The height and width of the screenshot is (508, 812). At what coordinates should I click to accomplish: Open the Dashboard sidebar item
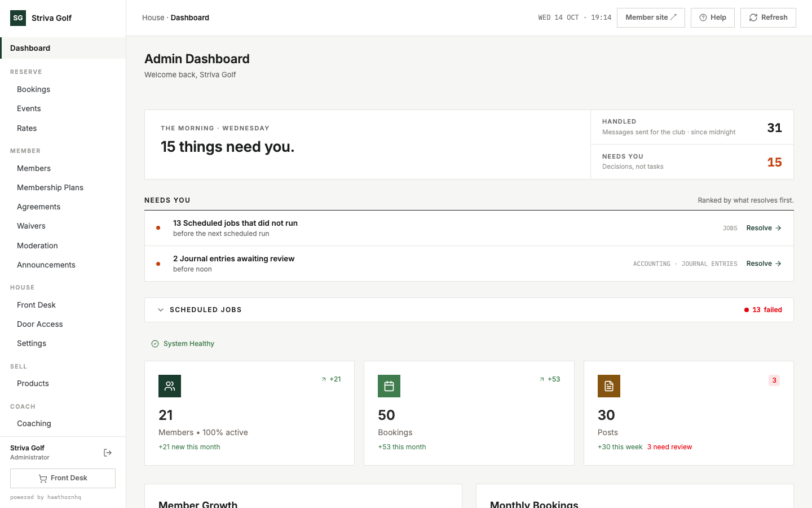point(63,48)
